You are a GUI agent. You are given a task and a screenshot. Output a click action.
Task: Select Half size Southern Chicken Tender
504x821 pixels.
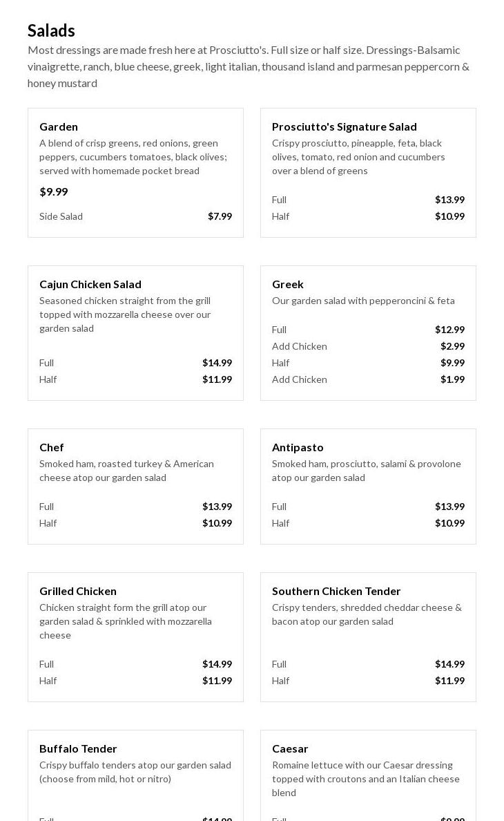click(x=368, y=681)
